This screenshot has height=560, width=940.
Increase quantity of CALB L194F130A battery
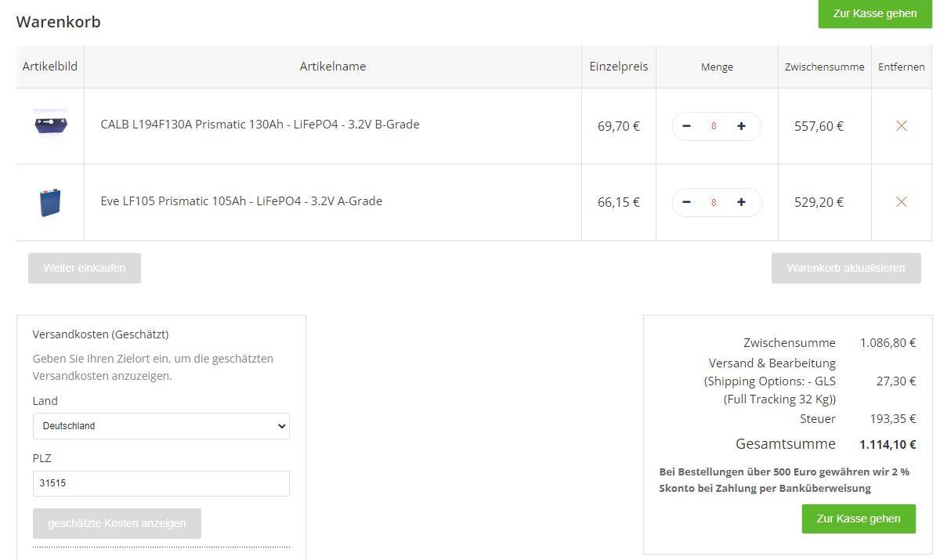coord(741,126)
